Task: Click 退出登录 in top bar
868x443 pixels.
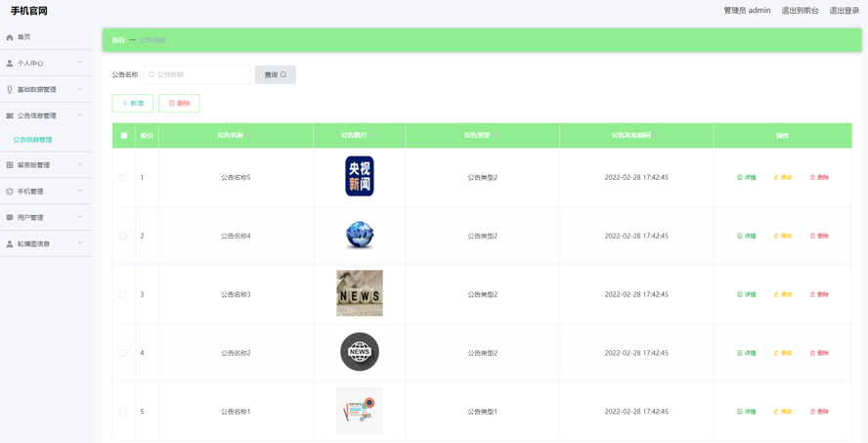Action: coord(844,11)
